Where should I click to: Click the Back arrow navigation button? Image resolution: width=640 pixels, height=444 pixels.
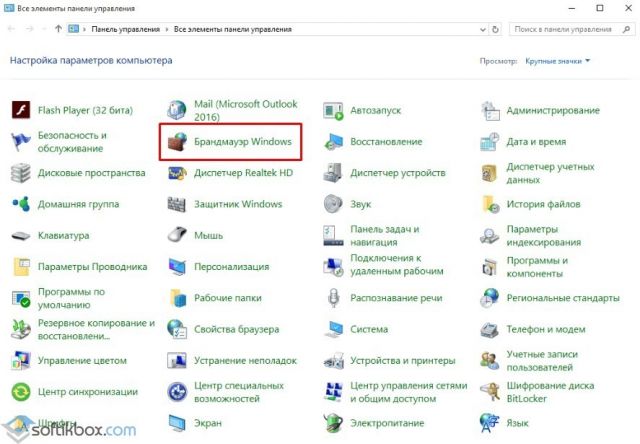click(11, 29)
